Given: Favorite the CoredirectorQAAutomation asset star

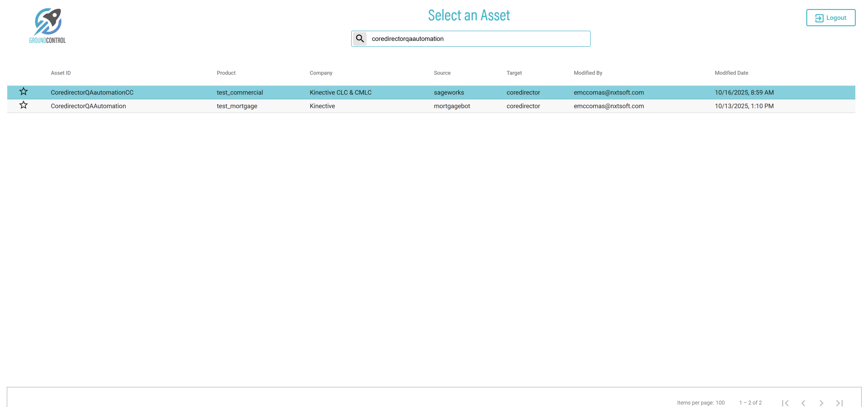Looking at the screenshot, I should click(x=23, y=105).
